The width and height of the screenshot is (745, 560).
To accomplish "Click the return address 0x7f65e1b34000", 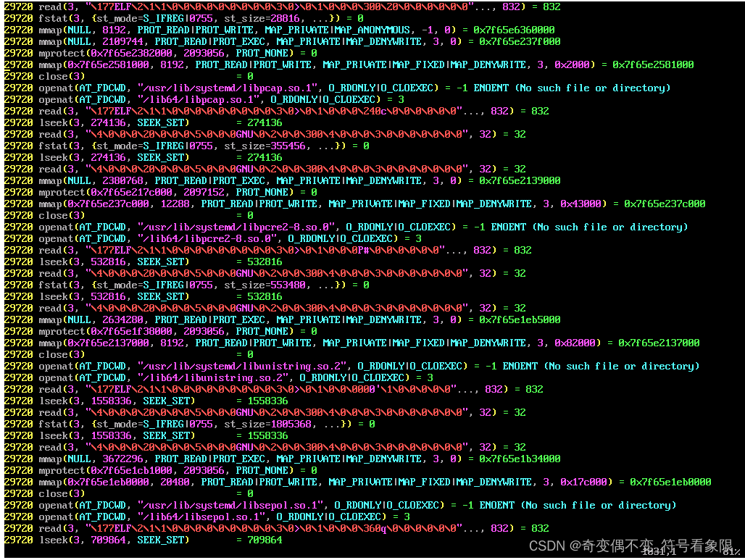I will pyautogui.click(x=520, y=459).
